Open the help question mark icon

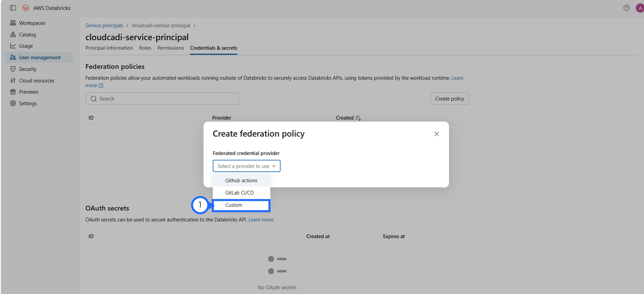627,8
